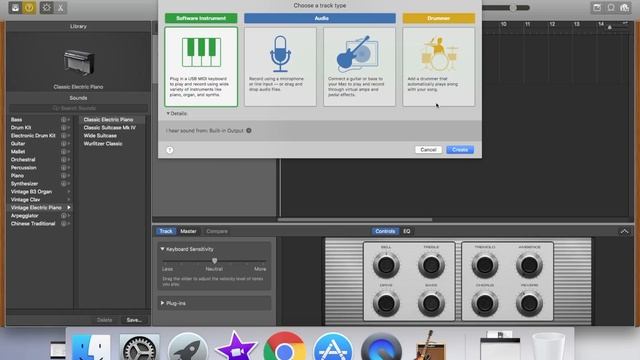The width and height of the screenshot is (640, 360).
Task: Click the Treble knob
Action: coord(431,265)
